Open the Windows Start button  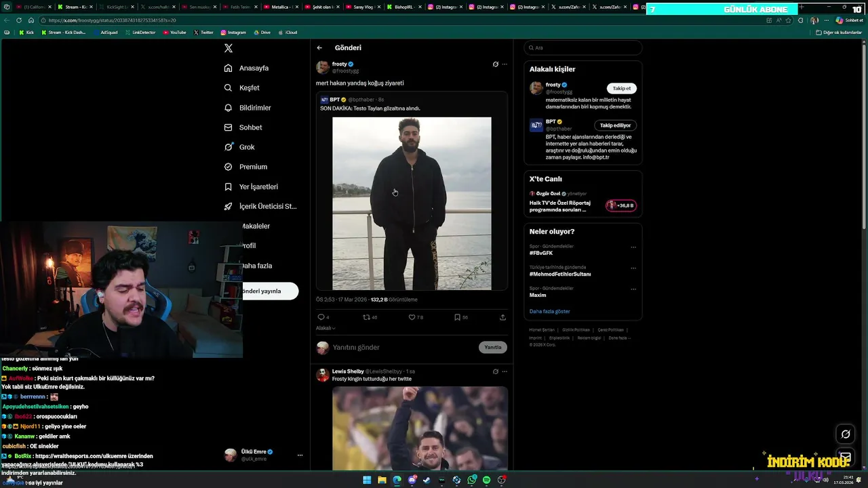pos(367,480)
